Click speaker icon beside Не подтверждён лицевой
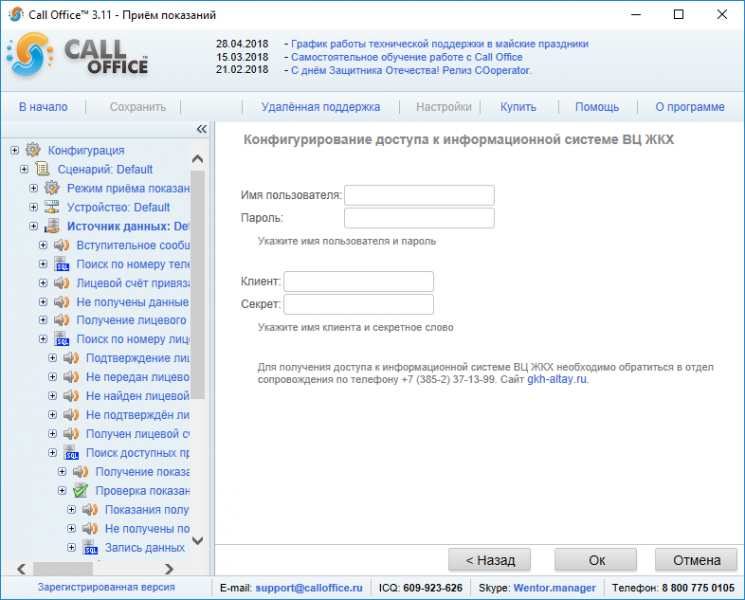 (71, 415)
